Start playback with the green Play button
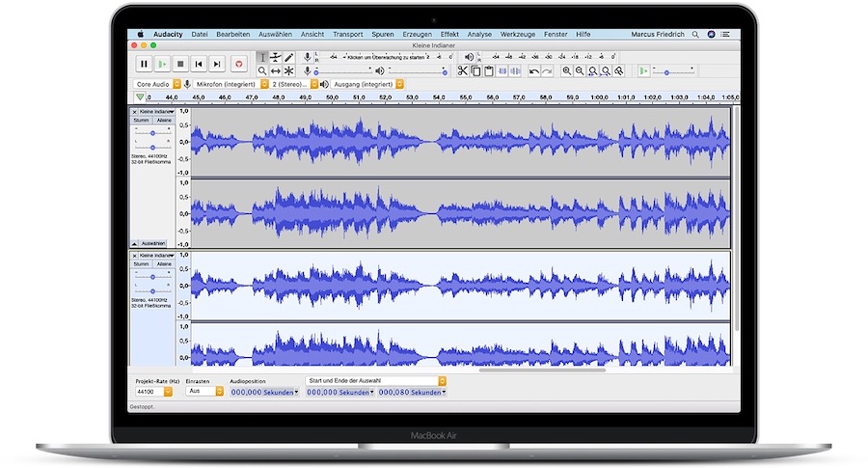 (162, 65)
